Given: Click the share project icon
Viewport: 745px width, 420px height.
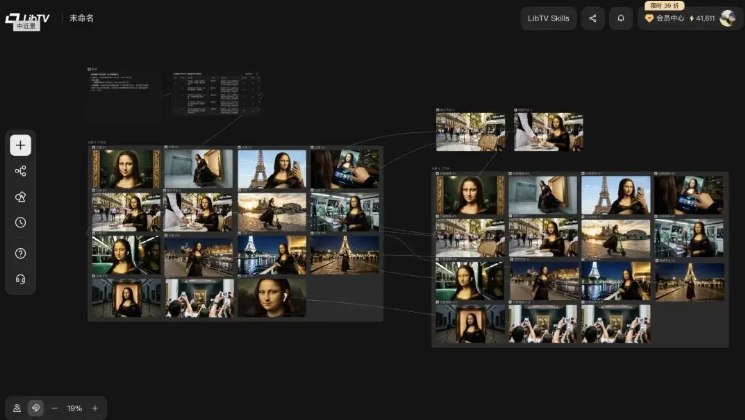Looking at the screenshot, I should coord(593,19).
